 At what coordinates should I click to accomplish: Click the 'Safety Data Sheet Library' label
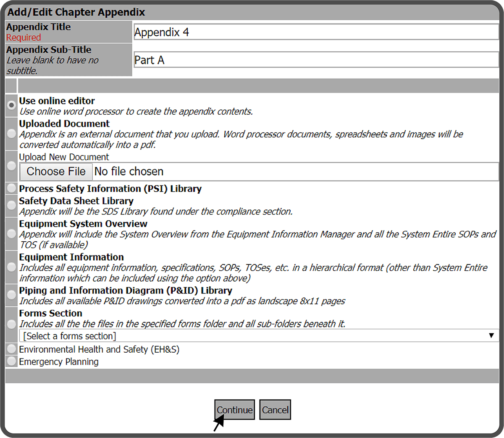(76, 201)
